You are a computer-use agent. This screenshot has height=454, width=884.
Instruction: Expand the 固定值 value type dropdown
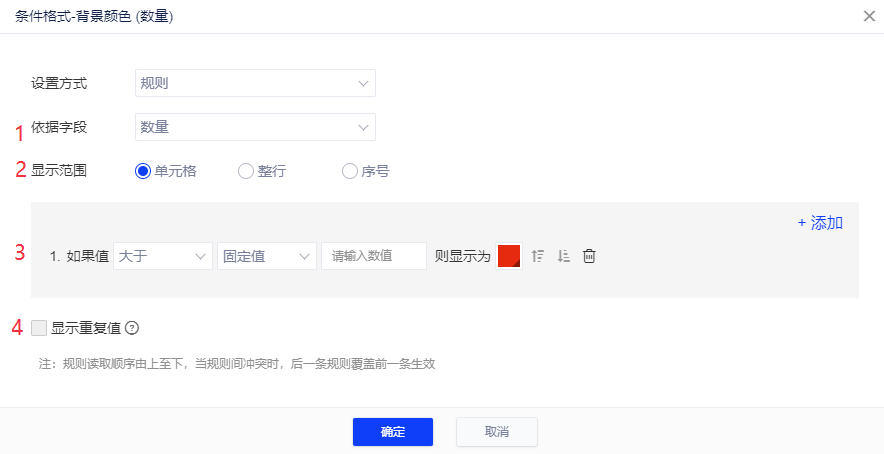tap(266, 256)
